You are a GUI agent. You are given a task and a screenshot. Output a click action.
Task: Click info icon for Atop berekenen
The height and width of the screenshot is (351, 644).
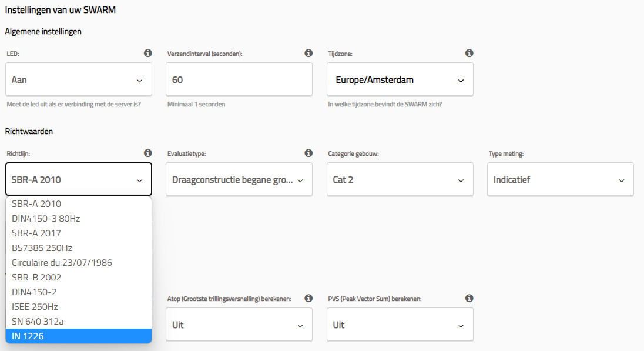pyautogui.click(x=308, y=298)
